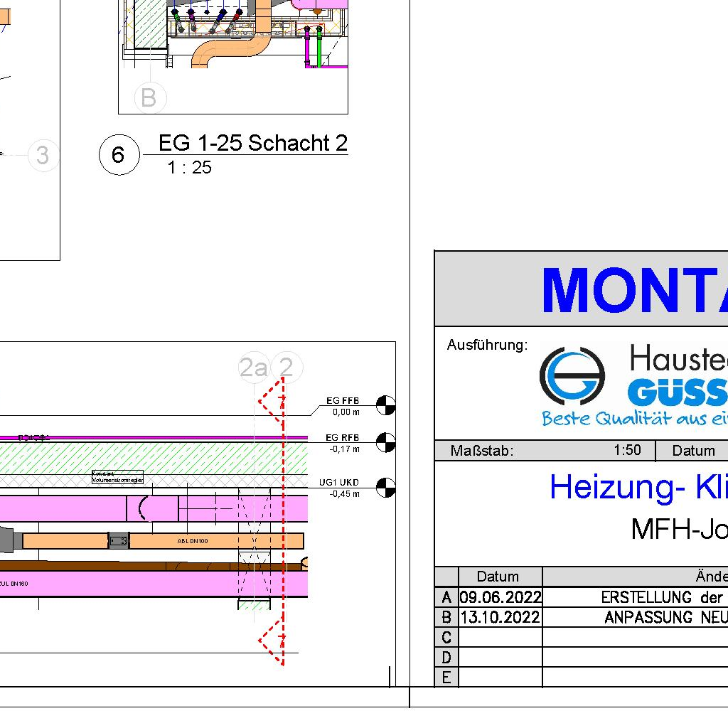
Task: Select grid bubble 2a
Action: point(254,368)
